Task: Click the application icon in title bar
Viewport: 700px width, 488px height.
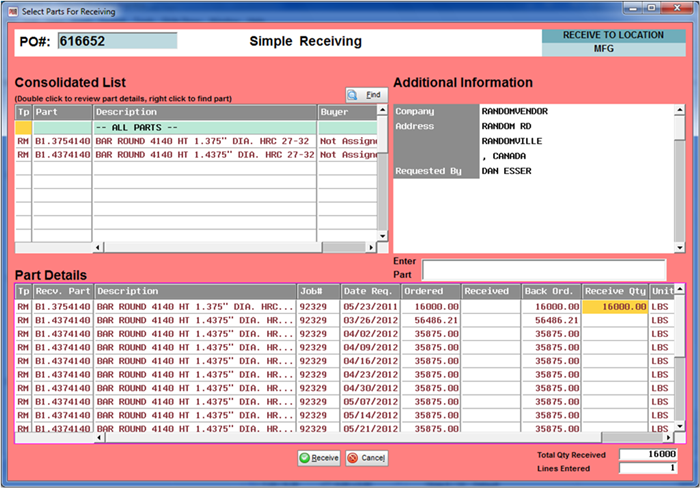Action: click(x=13, y=11)
